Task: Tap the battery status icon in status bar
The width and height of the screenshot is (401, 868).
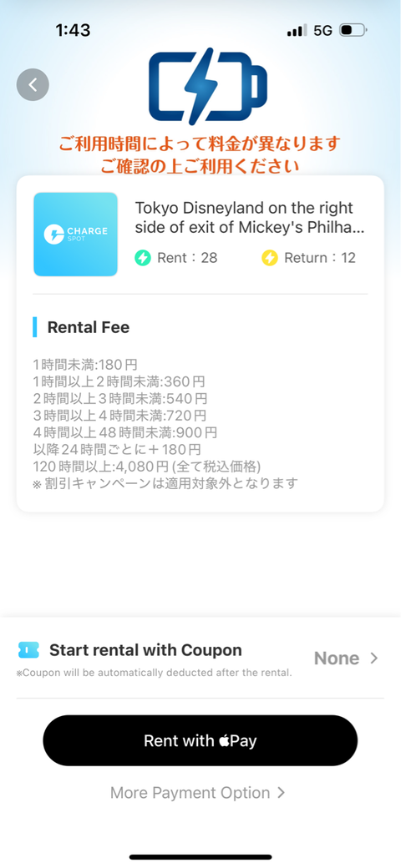Action: 353,30
